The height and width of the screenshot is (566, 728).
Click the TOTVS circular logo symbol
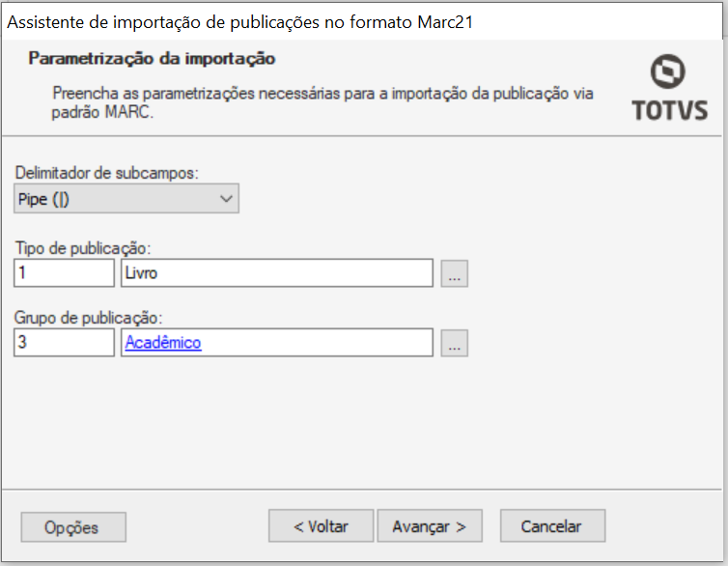click(667, 71)
